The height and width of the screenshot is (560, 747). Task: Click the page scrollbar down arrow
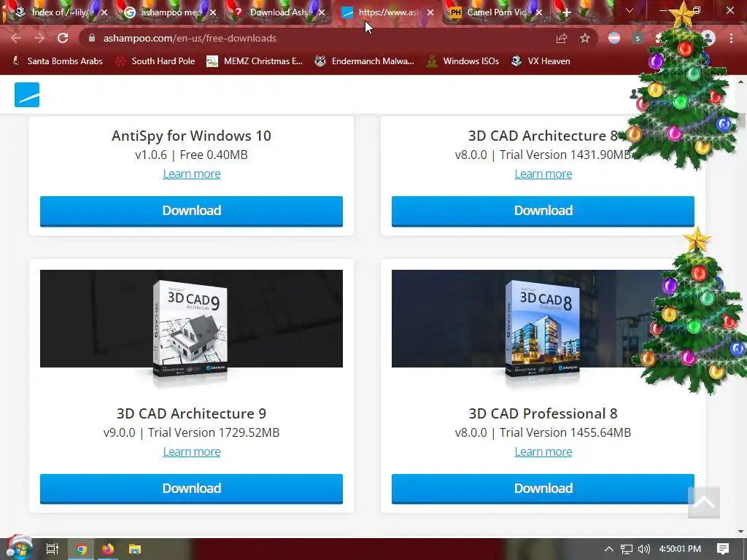(x=741, y=531)
